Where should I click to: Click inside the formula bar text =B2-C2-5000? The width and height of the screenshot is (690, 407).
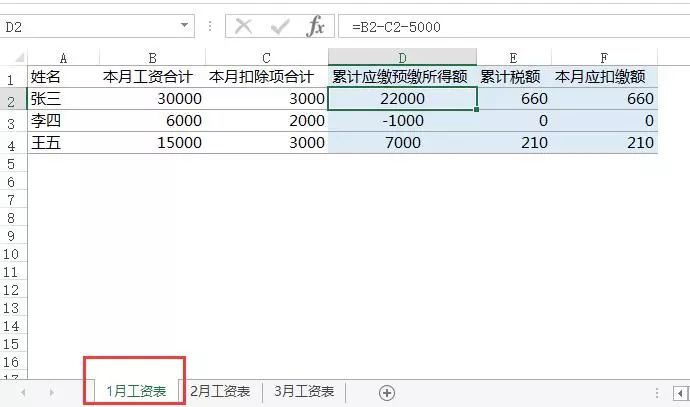[396, 27]
